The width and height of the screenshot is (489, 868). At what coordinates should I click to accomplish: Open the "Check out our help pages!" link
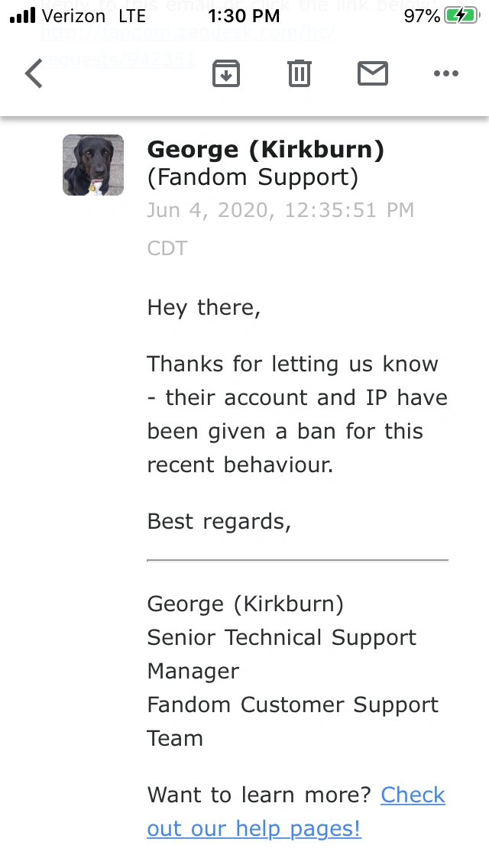tap(296, 811)
